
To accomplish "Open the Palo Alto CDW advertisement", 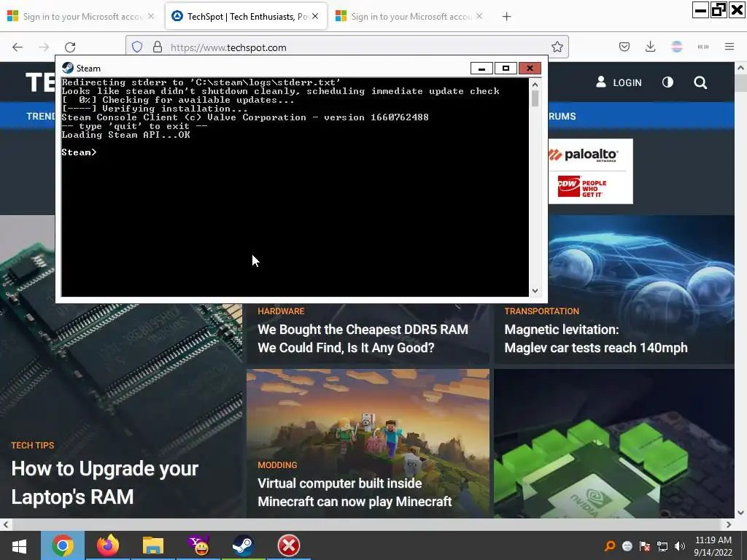I will pyautogui.click(x=590, y=171).
